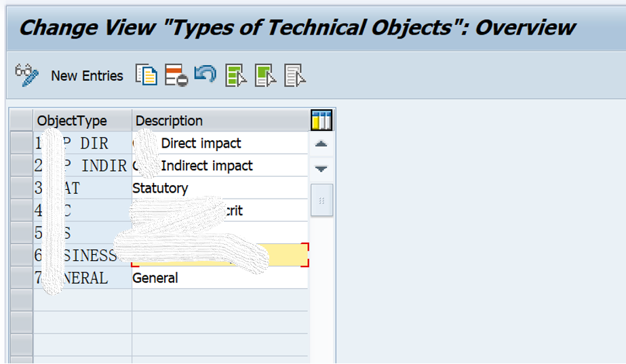Click the Undo Change icon
The width and height of the screenshot is (626, 364).
(x=206, y=75)
